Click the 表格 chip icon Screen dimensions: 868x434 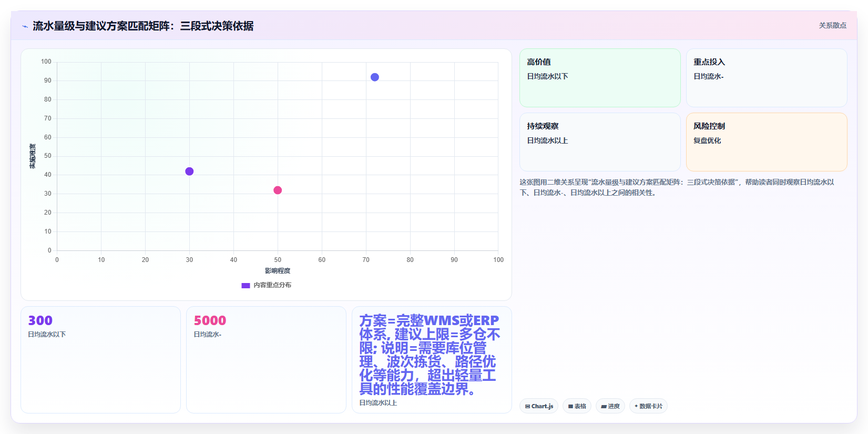coord(570,407)
